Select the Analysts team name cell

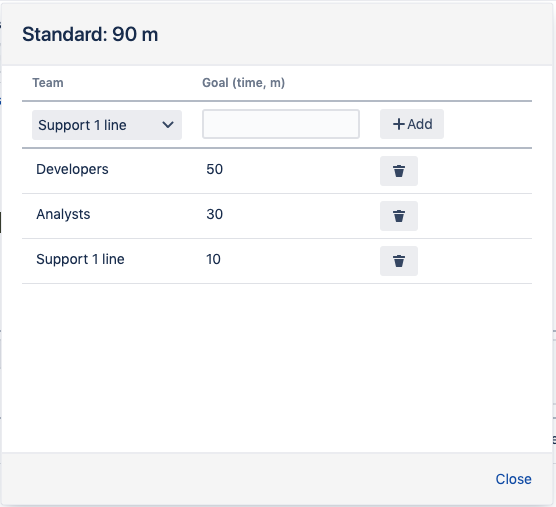tap(63, 214)
